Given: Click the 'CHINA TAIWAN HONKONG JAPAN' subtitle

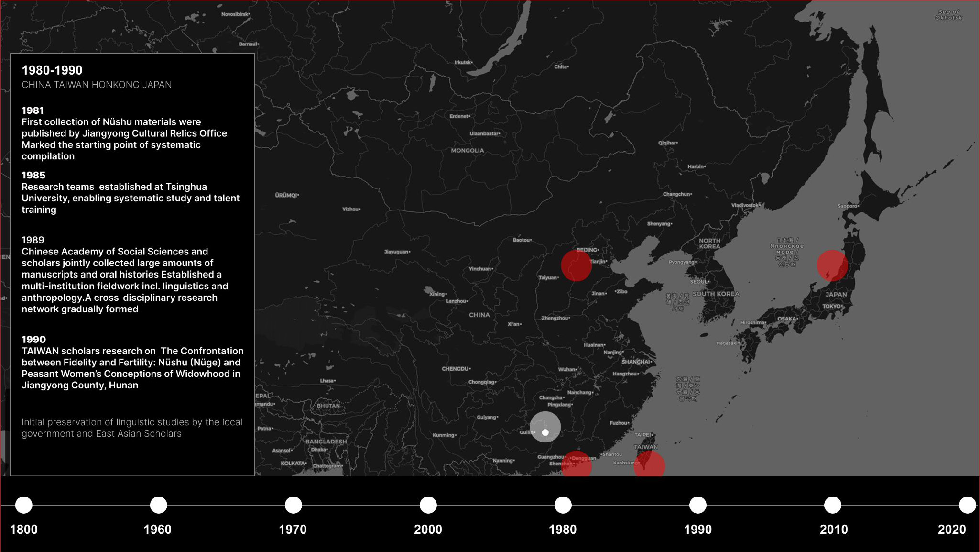Looking at the screenshot, I should click(97, 85).
